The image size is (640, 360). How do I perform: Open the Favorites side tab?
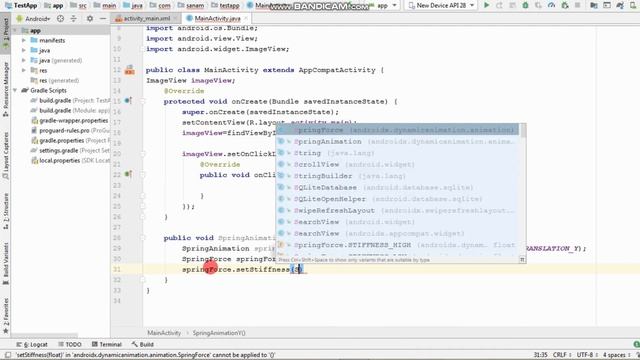(x=5, y=316)
